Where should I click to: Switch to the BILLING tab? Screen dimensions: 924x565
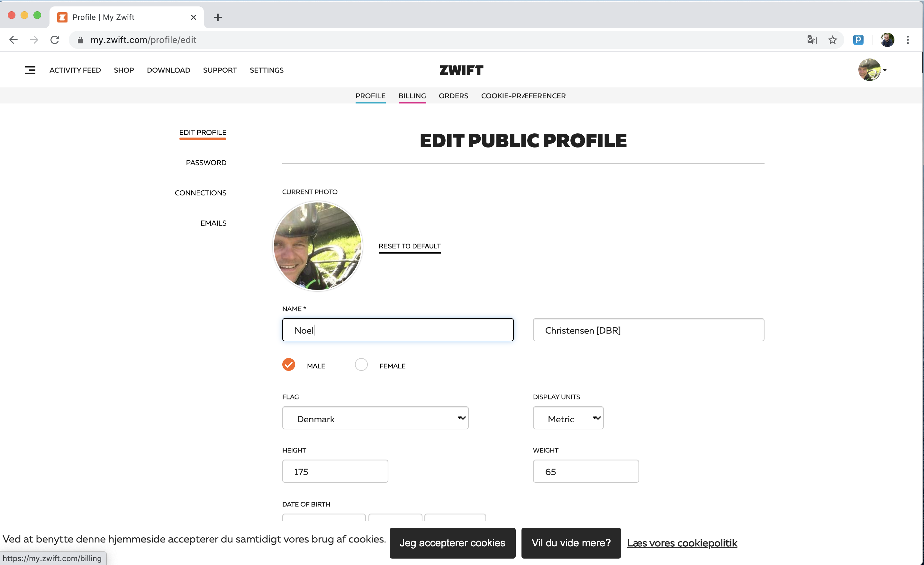pyautogui.click(x=412, y=96)
